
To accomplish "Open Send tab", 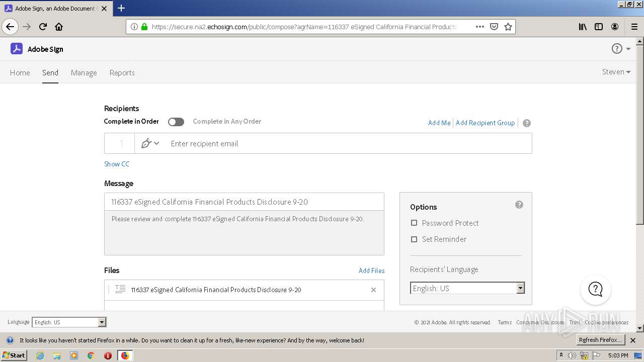I will pyautogui.click(x=50, y=72).
